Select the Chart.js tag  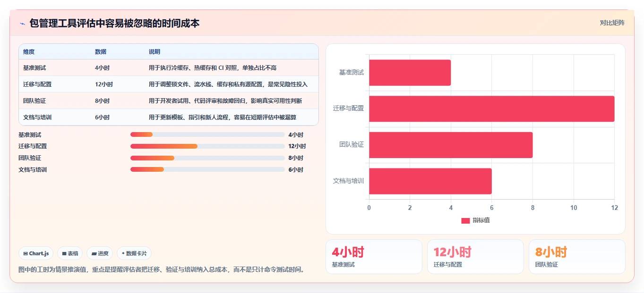pyautogui.click(x=36, y=253)
